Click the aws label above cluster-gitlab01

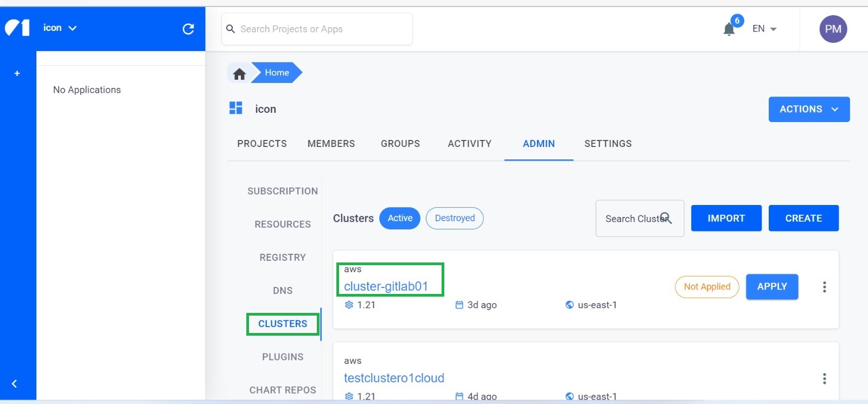(353, 269)
